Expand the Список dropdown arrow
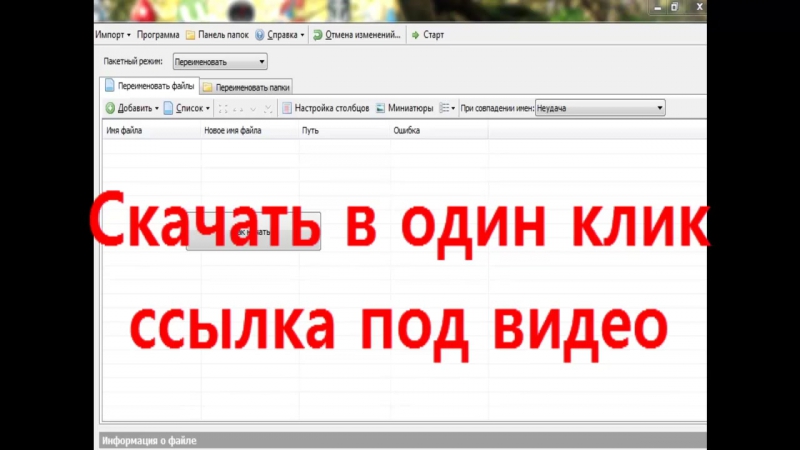This screenshot has width=800, height=450. [208, 108]
